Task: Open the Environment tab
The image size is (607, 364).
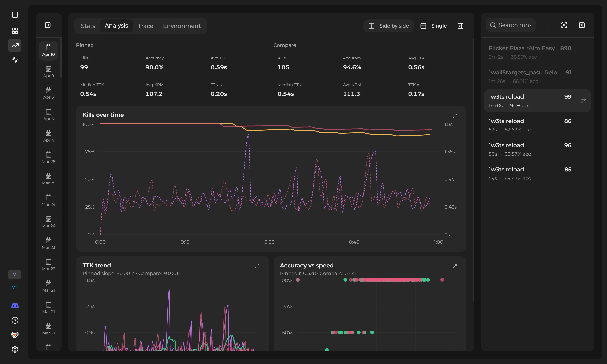Action: (182, 26)
